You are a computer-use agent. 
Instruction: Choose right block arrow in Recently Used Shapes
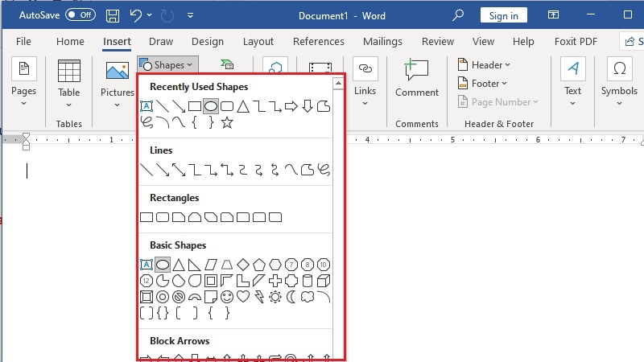click(x=291, y=106)
